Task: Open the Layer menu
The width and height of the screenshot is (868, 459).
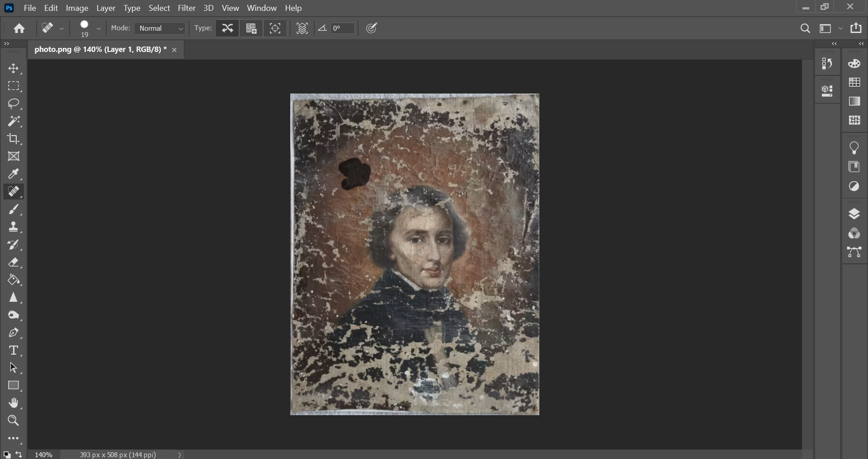Action: click(x=106, y=8)
